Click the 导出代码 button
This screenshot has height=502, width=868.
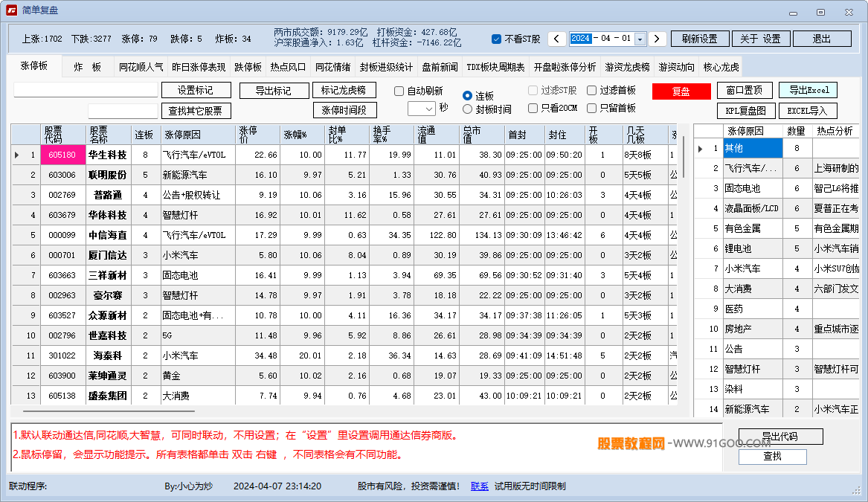780,437
